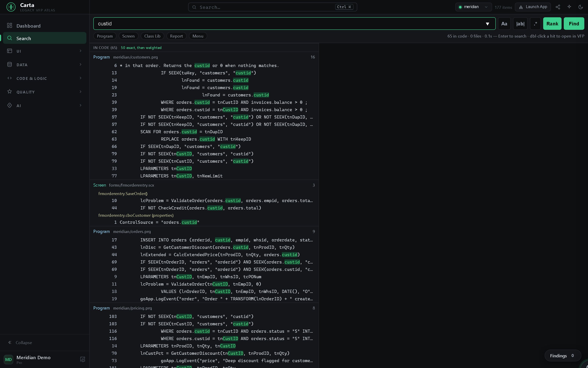Focus the top Search… box

tap(272, 7)
